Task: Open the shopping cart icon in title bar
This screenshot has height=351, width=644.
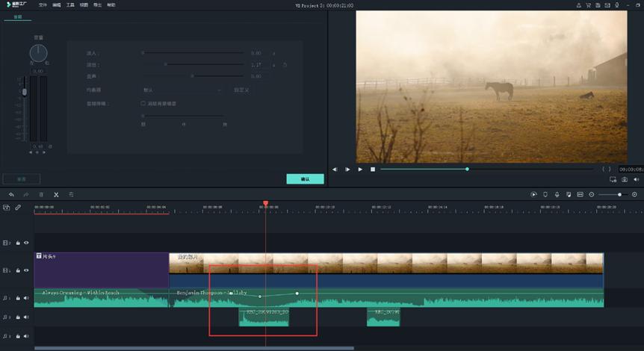Action: click(x=589, y=4)
